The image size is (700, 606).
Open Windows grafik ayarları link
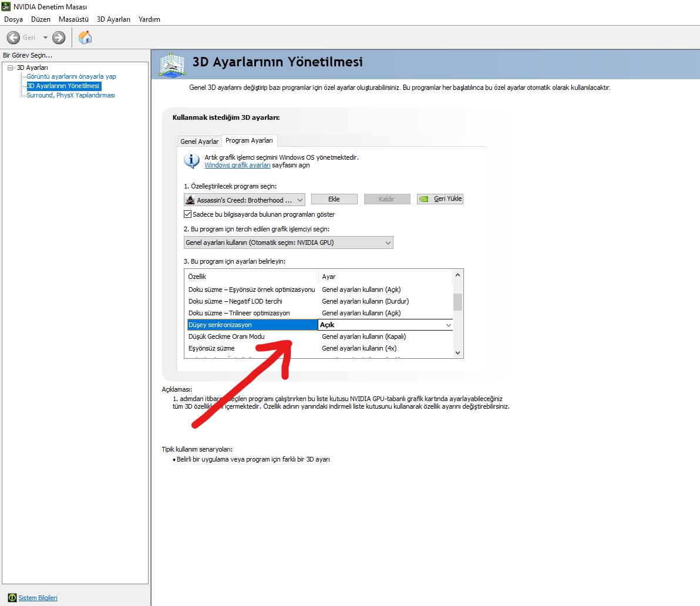coord(237,165)
